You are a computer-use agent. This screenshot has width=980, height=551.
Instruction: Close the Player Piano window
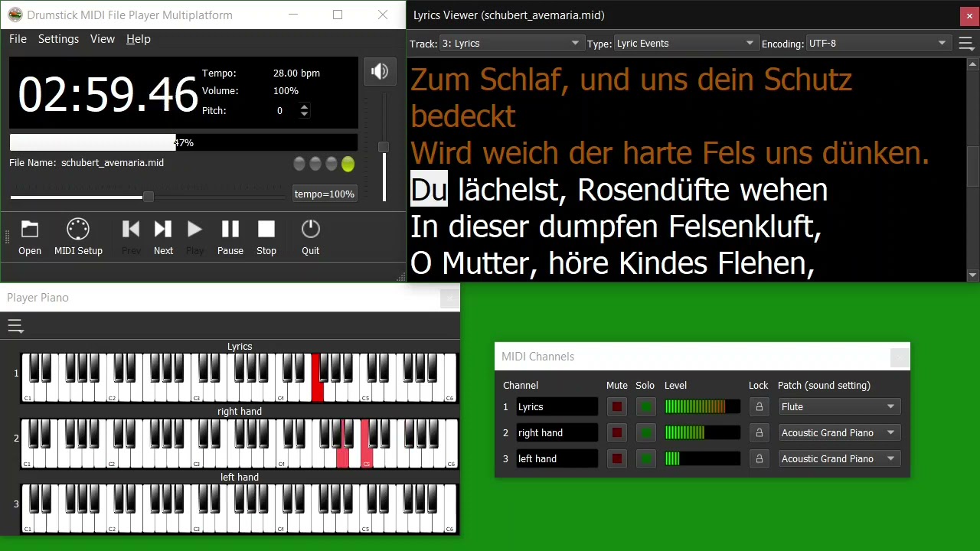point(450,298)
